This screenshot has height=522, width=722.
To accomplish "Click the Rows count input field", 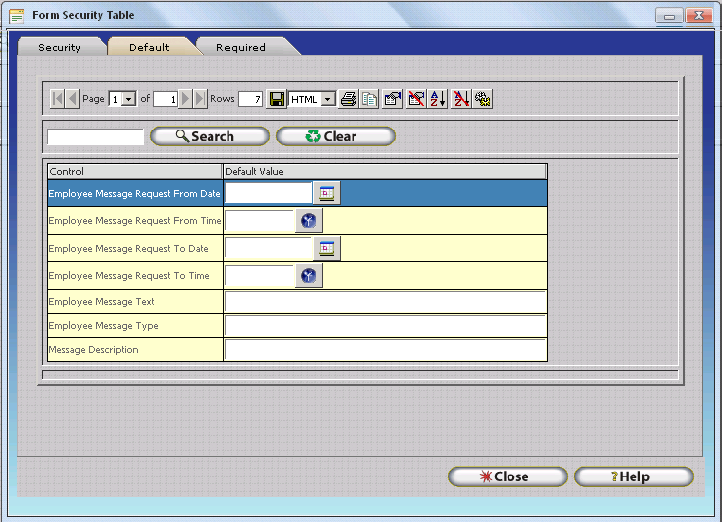I will (x=250, y=99).
